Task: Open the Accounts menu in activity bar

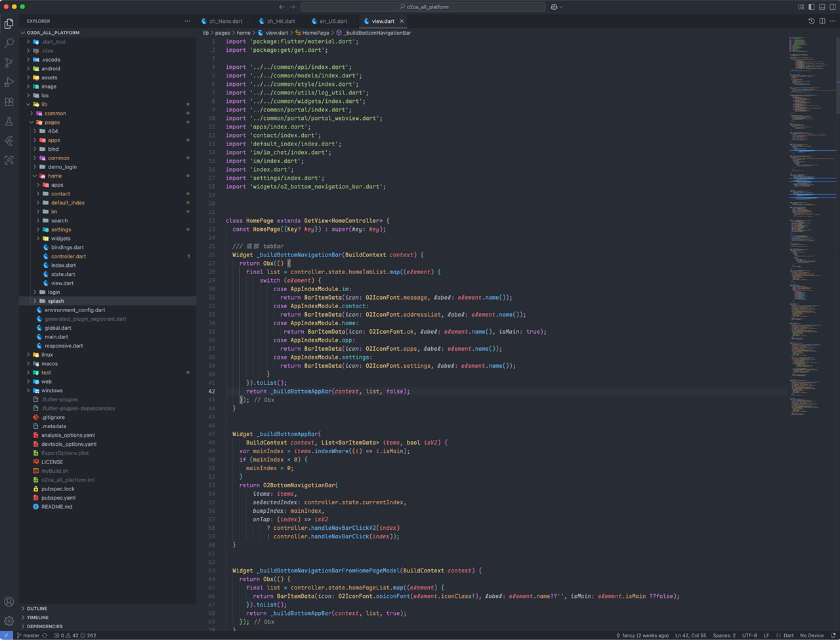Action: [x=9, y=602]
